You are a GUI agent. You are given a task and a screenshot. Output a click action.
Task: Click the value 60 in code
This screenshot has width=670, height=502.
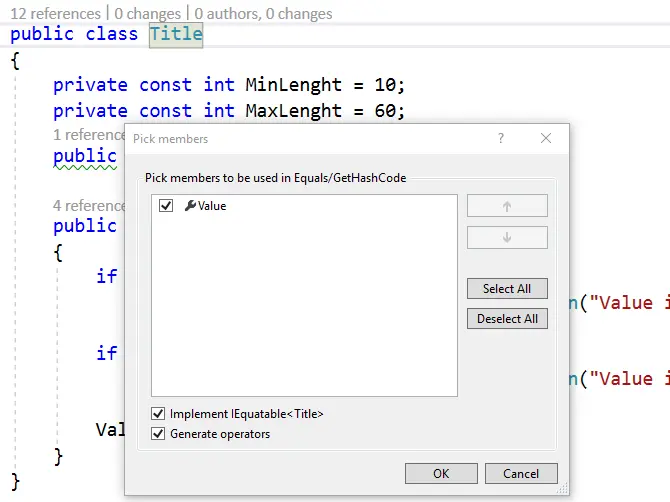[x=385, y=111]
